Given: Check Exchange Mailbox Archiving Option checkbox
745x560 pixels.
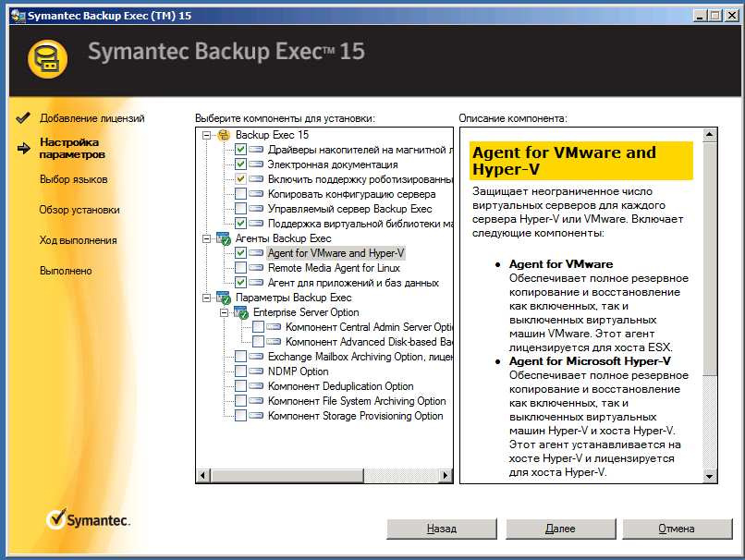Looking at the screenshot, I should [241, 356].
